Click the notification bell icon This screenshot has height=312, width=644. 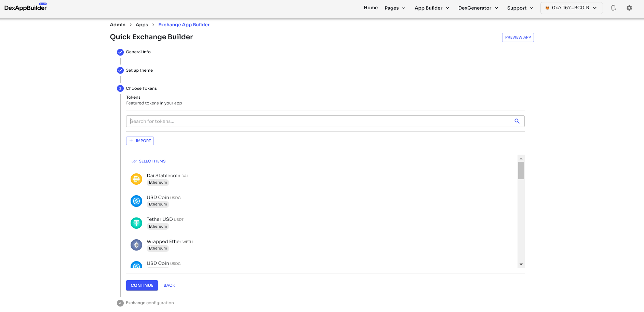[613, 8]
